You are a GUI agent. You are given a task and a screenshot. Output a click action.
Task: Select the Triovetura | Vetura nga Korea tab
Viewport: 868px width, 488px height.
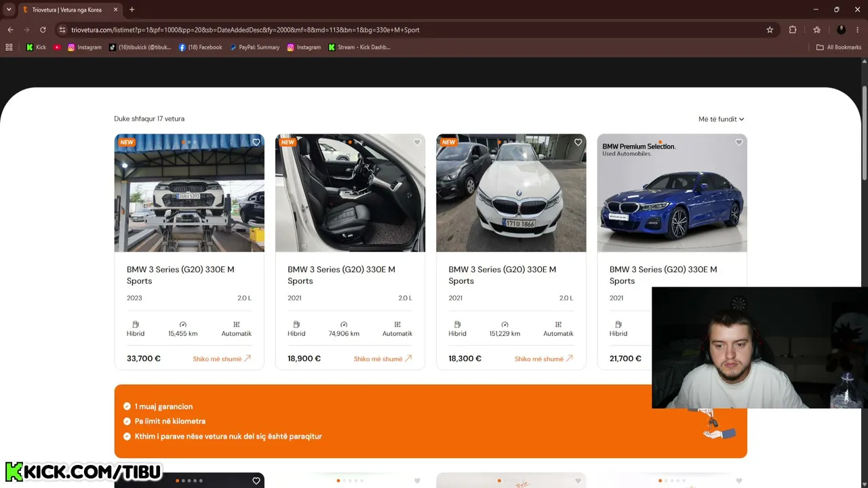[x=70, y=9]
